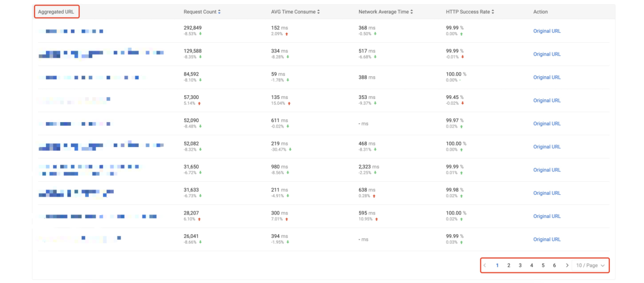Go to previous page arrow
Screen dimensions: 644x283
(485, 265)
